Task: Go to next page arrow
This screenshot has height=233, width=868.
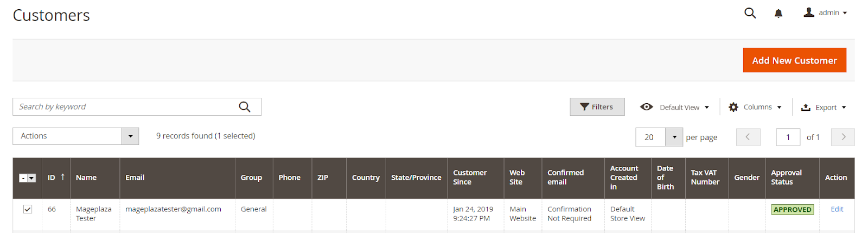Action: coord(843,137)
